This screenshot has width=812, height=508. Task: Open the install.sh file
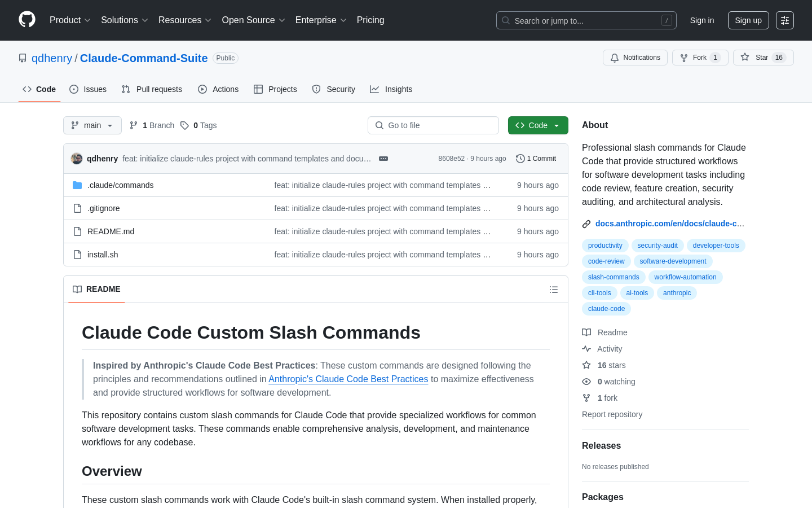tap(103, 255)
